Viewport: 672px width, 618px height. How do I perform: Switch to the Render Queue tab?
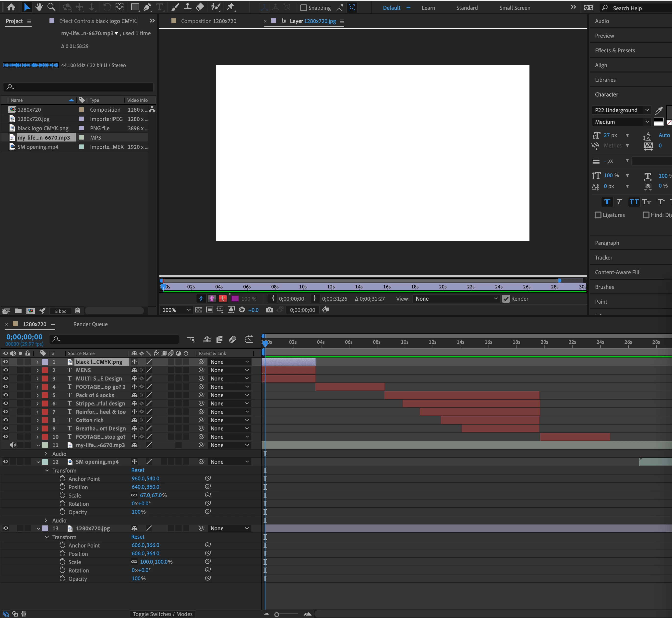[90, 324]
